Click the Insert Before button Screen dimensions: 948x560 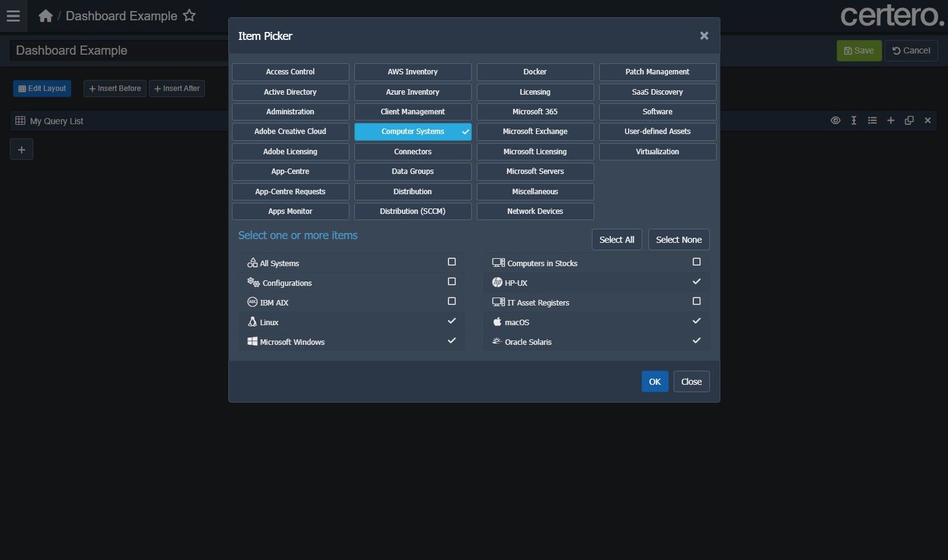point(115,89)
